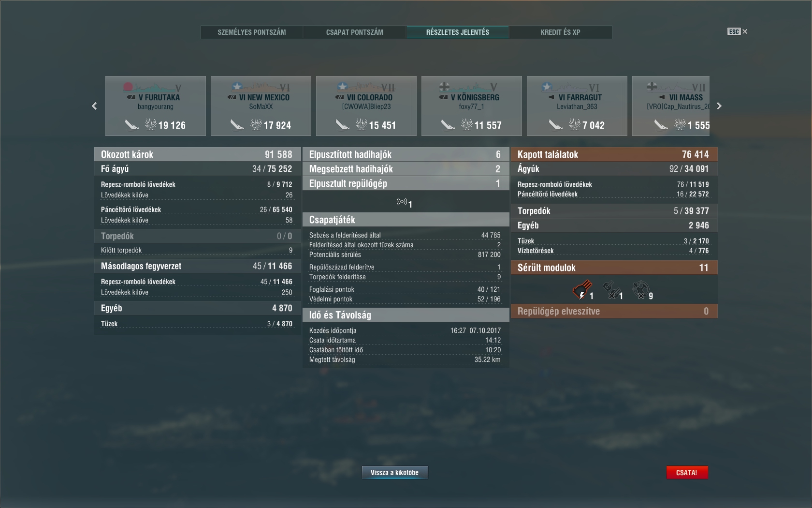Click the sinking ship icon on Königsberg card
This screenshot has width=812, height=508.
pyautogui.click(x=448, y=125)
